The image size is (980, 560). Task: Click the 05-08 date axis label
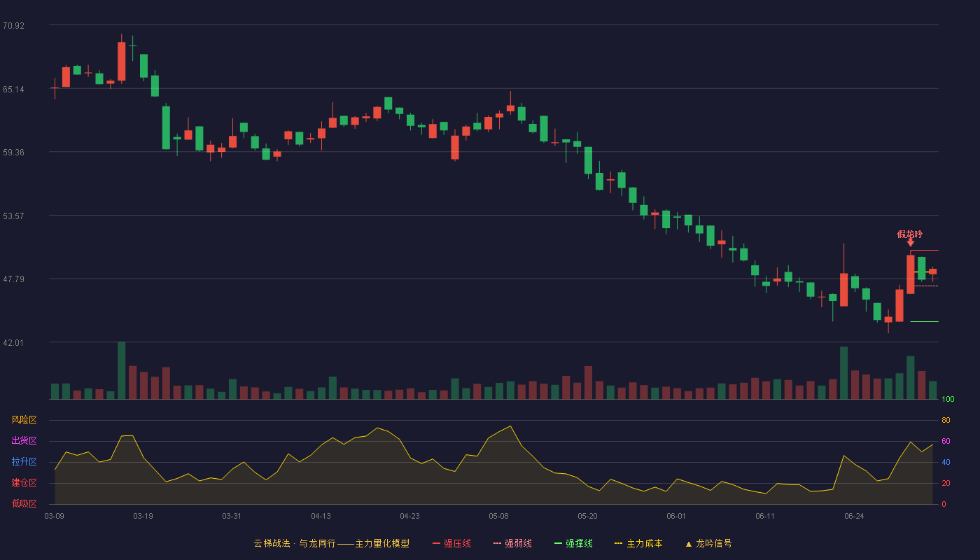(498, 516)
